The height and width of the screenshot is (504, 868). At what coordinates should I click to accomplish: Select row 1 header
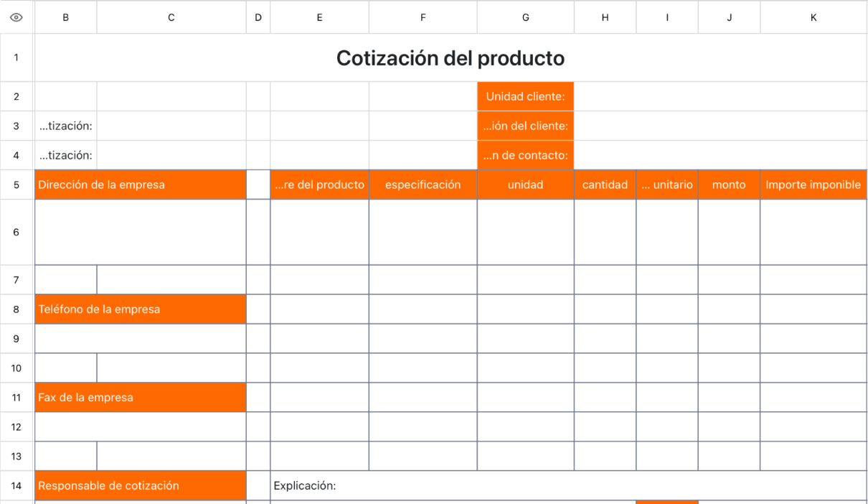tap(16, 58)
